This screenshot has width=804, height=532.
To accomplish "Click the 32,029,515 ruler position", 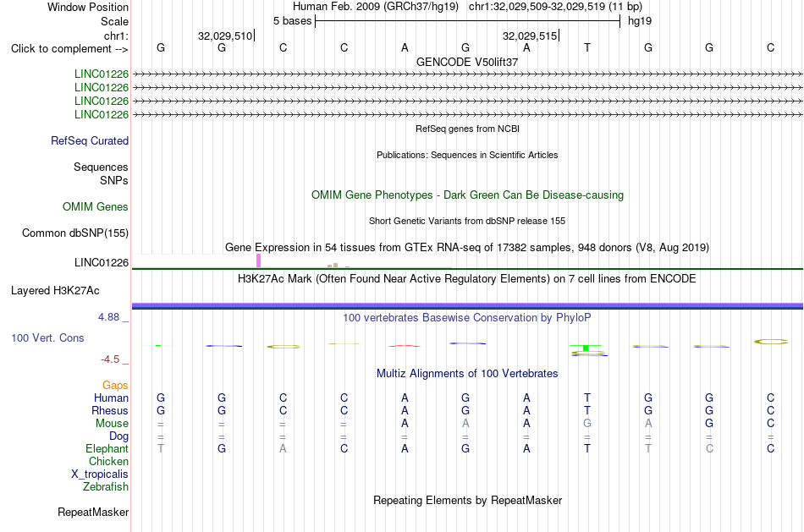I will [x=530, y=36].
